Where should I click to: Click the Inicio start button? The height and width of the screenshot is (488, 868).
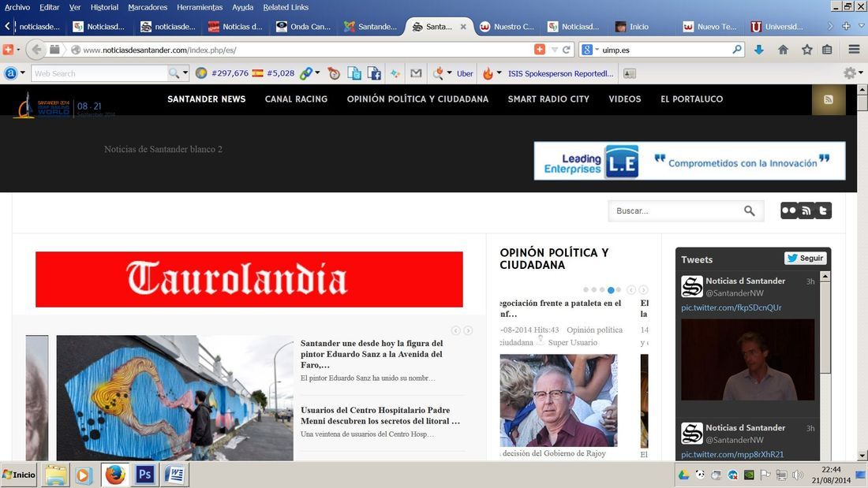[x=19, y=475]
